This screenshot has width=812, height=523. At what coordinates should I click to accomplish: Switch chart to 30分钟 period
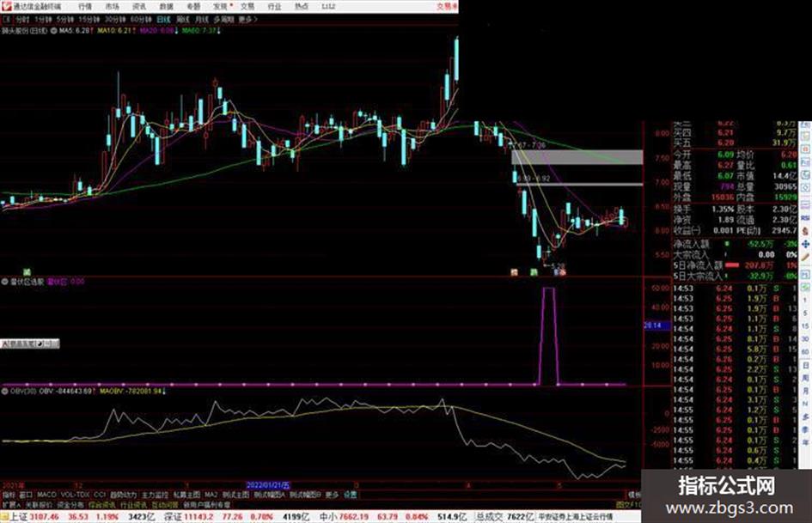click(115, 19)
